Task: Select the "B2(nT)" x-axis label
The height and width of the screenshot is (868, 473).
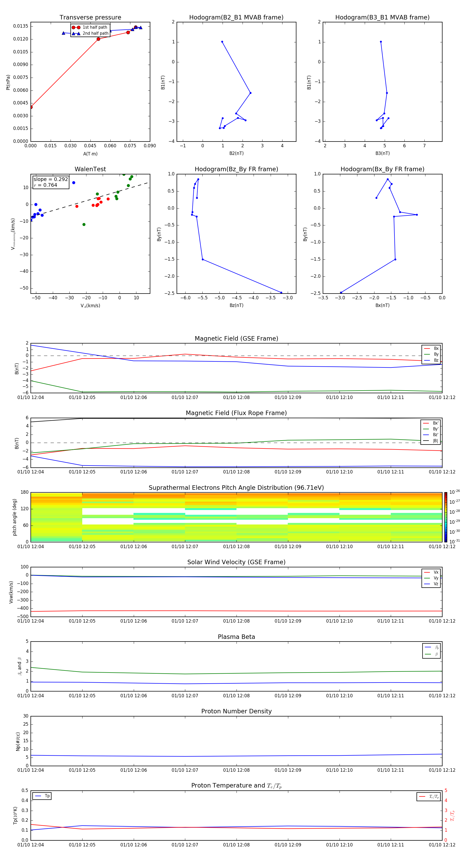Action: [236, 153]
